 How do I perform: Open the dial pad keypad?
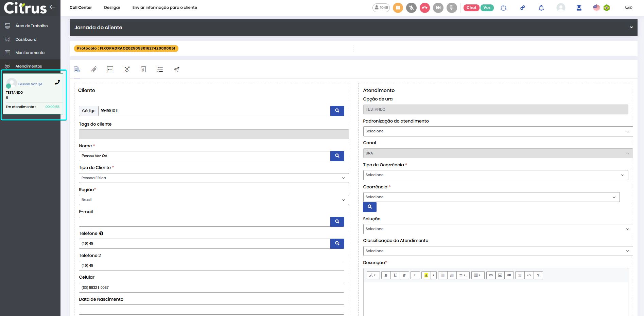(451, 8)
